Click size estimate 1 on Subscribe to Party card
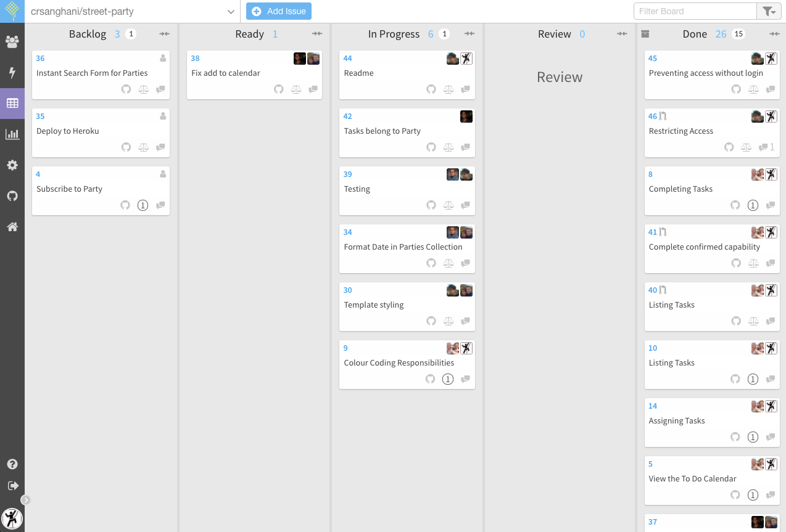The width and height of the screenshot is (786, 532). tap(143, 205)
